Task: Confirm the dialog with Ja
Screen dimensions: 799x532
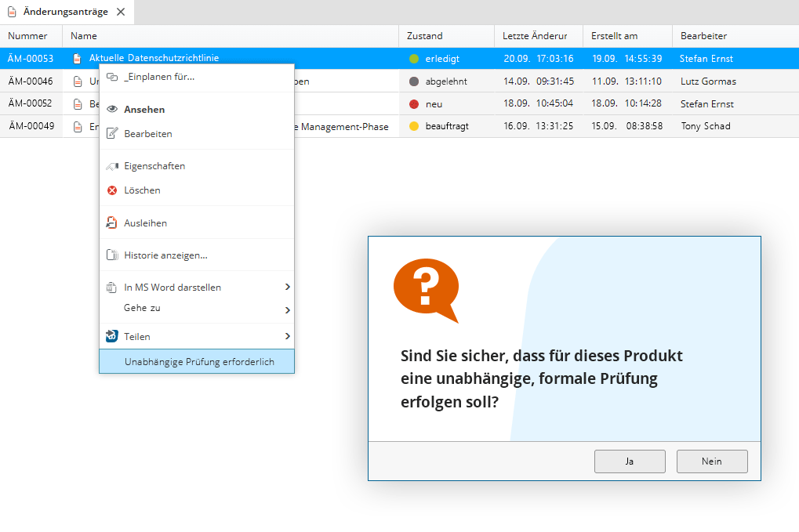Action: pyautogui.click(x=630, y=461)
